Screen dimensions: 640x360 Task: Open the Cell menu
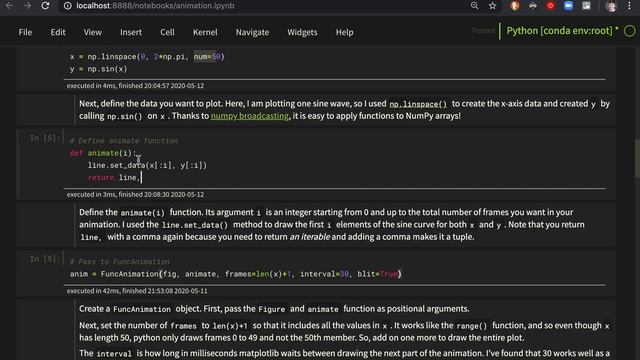(167, 32)
